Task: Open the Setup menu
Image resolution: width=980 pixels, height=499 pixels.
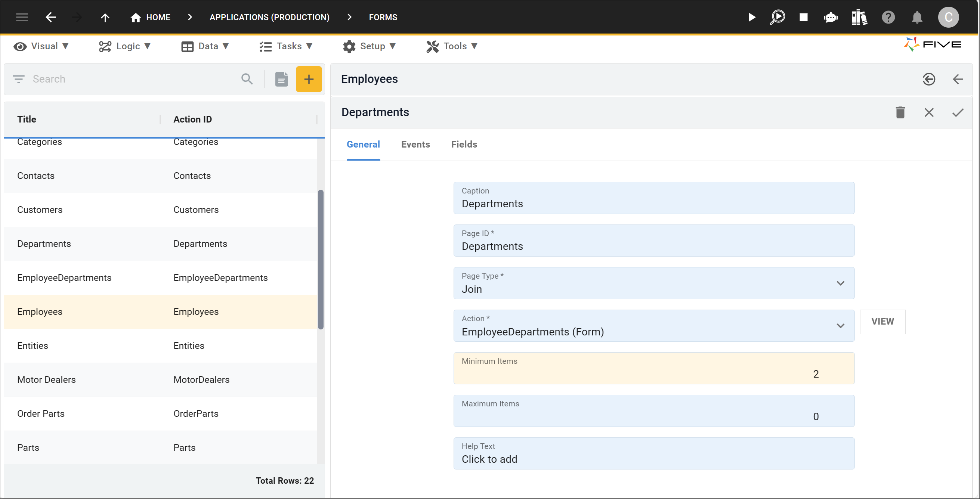Action: (x=370, y=46)
